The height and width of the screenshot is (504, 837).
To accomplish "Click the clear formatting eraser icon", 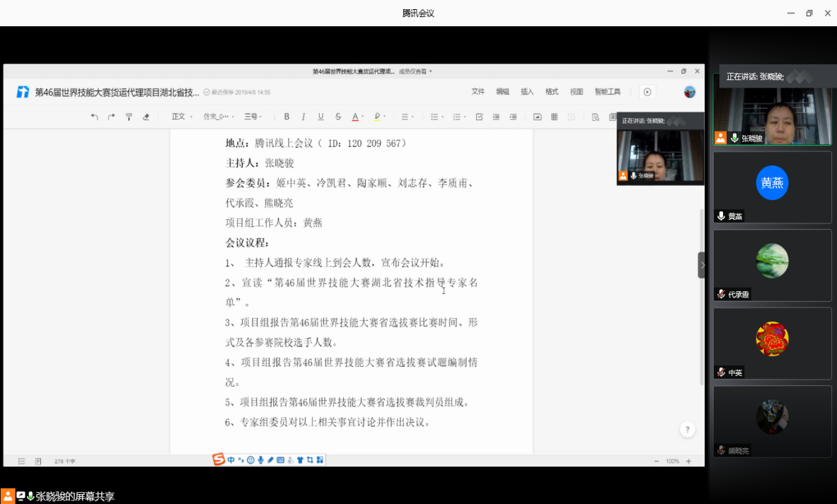I will pos(146,117).
